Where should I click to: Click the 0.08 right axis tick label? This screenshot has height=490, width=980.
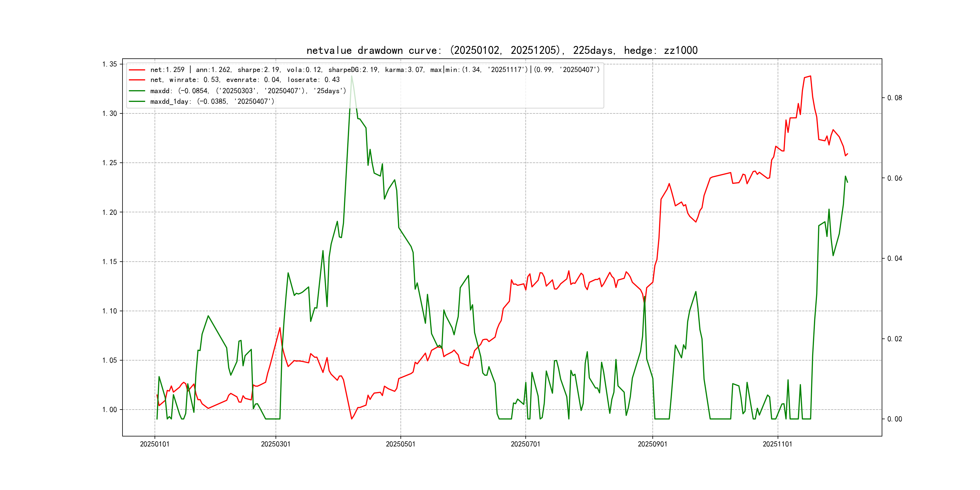pyautogui.click(x=894, y=98)
